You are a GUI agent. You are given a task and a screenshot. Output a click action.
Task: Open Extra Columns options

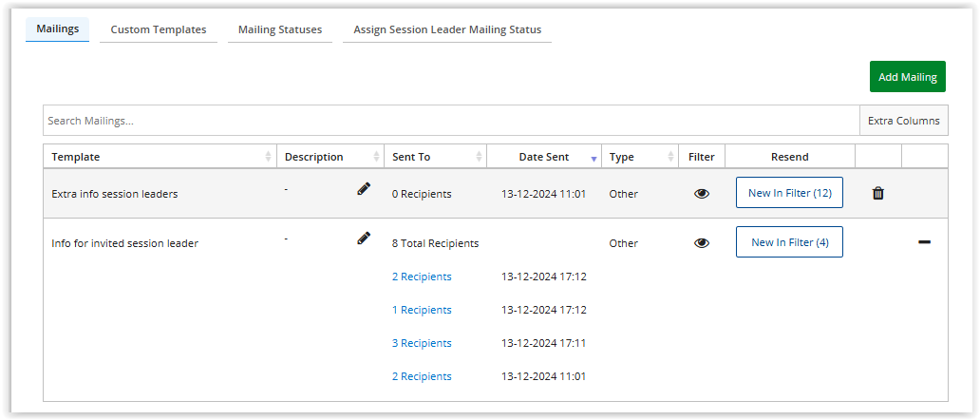pos(903,121)
